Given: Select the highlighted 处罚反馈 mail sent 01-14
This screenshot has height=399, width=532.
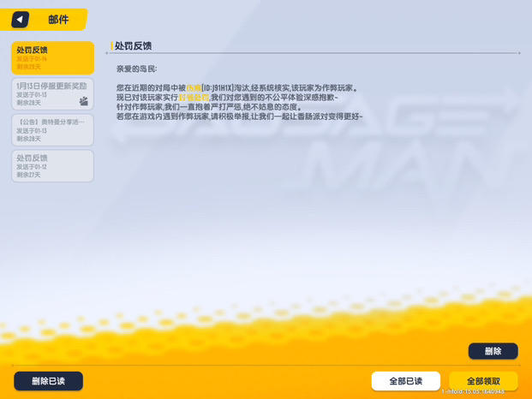Looking at the screenshot, I should (53, 58).
